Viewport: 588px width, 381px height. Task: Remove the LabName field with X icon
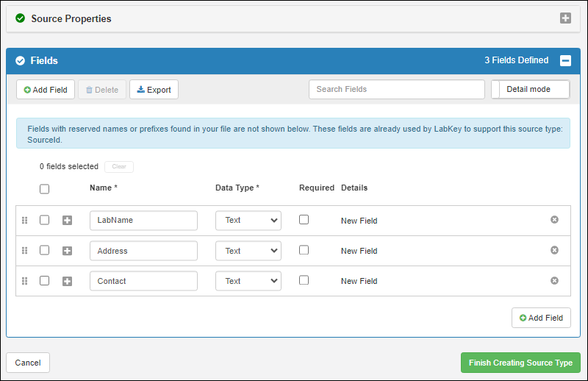[x=554, y=220]
